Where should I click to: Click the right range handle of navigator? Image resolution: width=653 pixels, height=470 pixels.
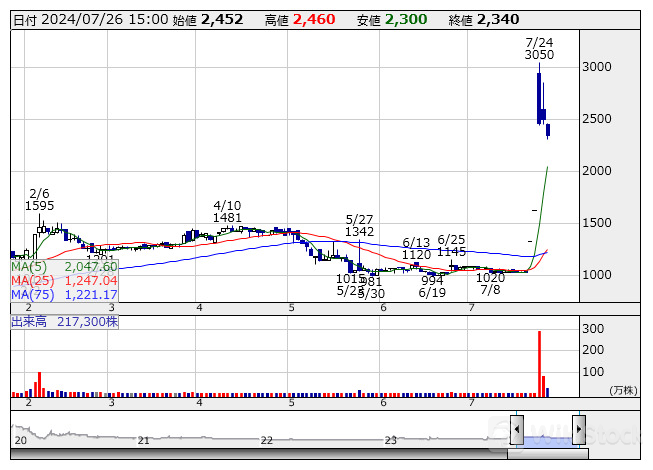[x=578, y=430]
